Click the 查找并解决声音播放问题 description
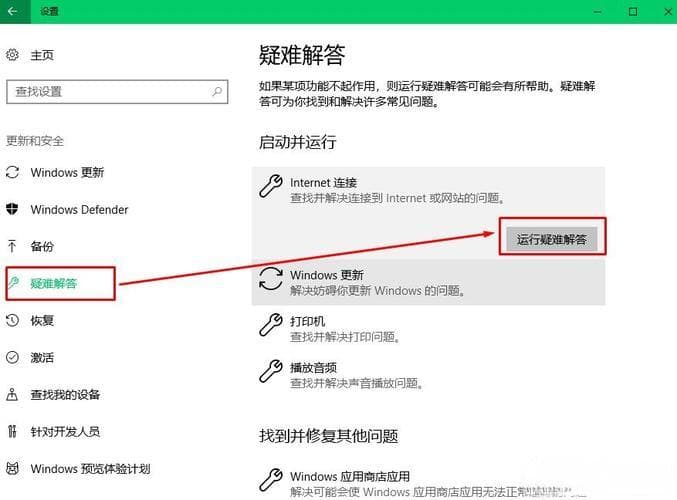The height and width of the screenshot is (500, 677). click(x=357, y=383)
